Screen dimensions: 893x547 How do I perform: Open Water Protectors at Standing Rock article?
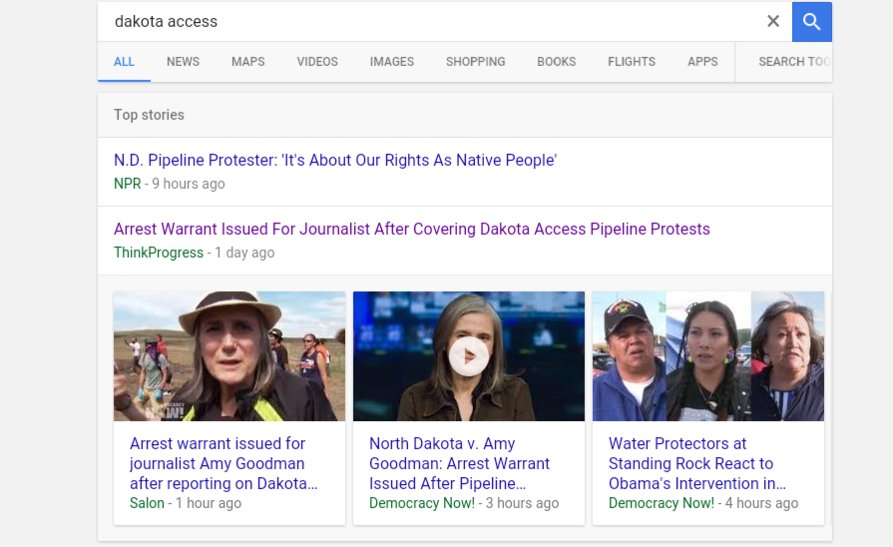[x=696, y=463]
